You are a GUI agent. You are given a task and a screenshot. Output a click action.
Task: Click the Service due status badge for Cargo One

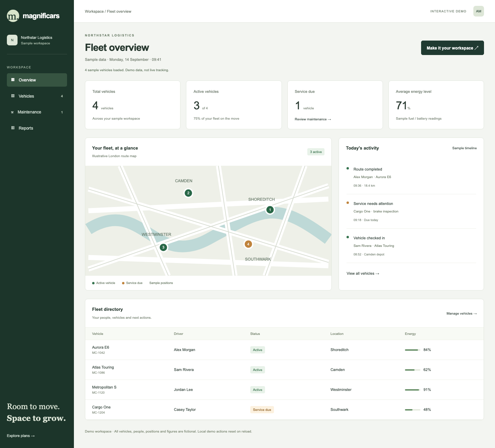tap(262, 410)
